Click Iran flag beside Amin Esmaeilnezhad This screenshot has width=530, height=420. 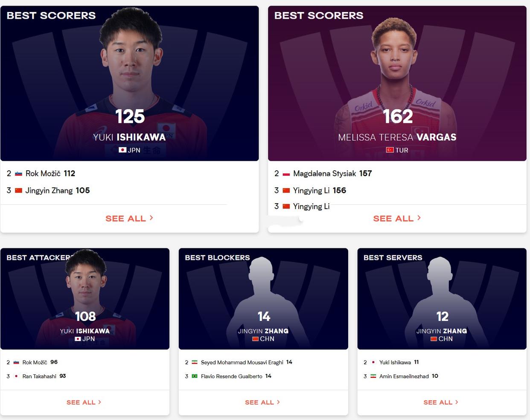pyautogui.click(x=373, y=376)
